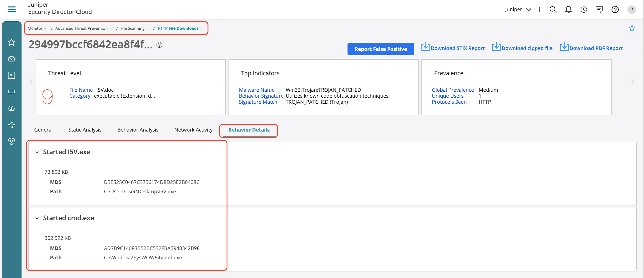
Task: Click Report False Positive button
Action: (381, 49)
